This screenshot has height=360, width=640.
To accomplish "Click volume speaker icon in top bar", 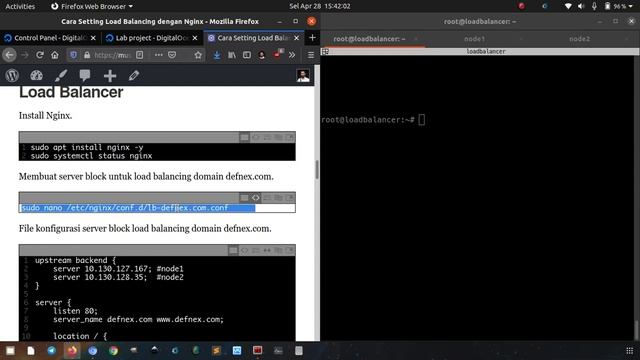I will coord(581,6).
